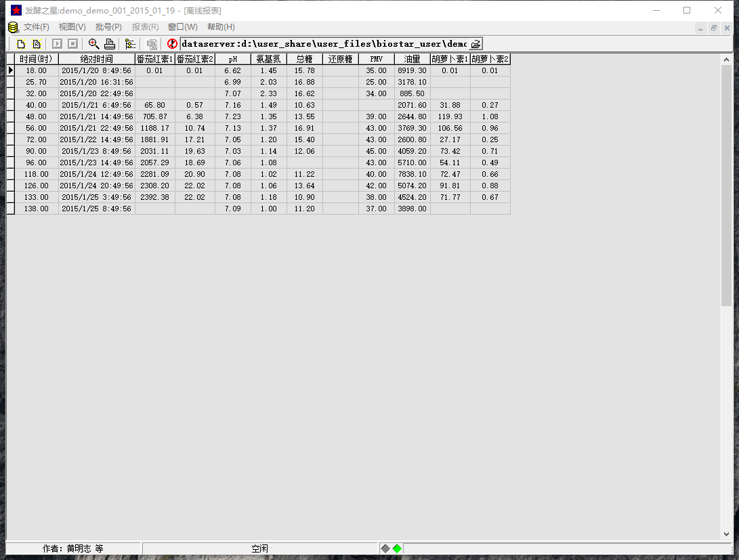Select the row header for time 40.00
The height and width of the screenshot is (560, 739).
10,105
